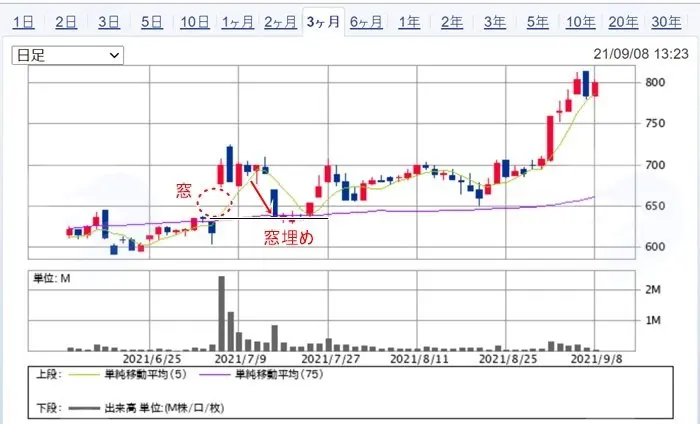Open the 5年 range tab
Image resolution: width=700 pixels, height=424 pixels.
538,22
